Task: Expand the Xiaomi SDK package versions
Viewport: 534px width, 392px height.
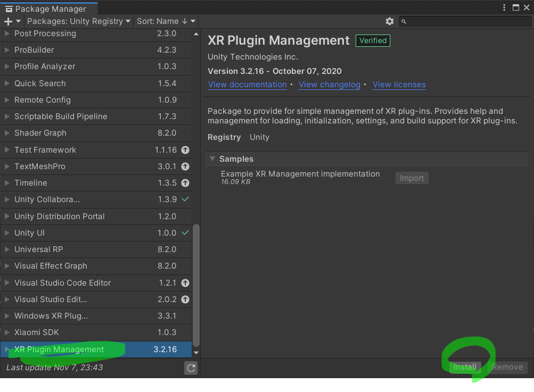Action: [7, 332]
